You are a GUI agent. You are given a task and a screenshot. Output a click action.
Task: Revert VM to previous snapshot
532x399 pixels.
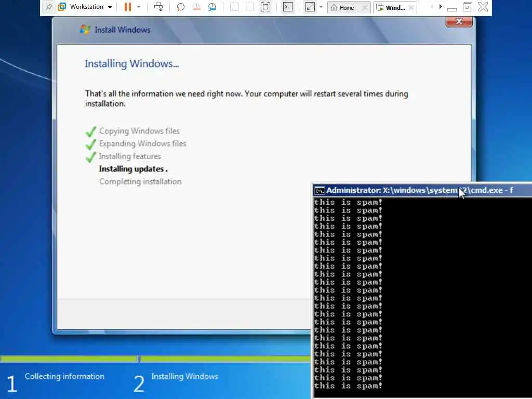(x=196, y=7)
